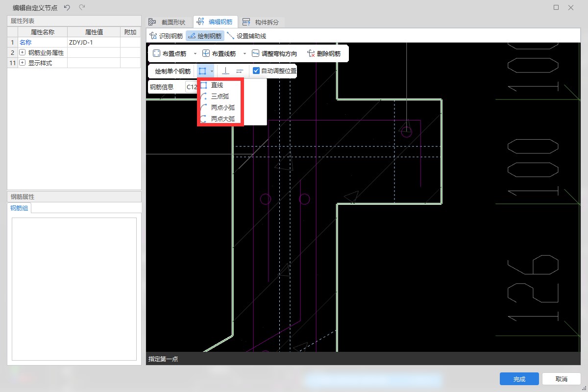Image resolution: width=588 pixels, height=392 pixels.
Task: Click the redo arrow in title bar
Action: [82, 7]
